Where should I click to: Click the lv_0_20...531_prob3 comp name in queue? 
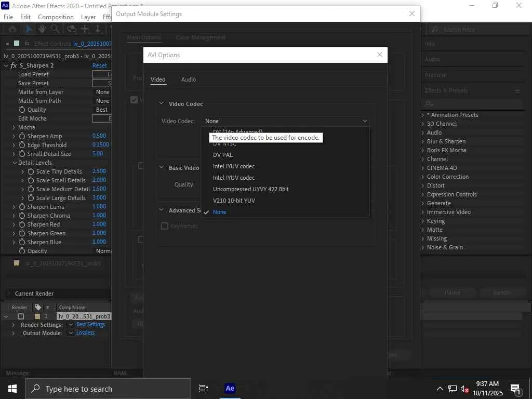pyautogui.click(x=84, y=316)
